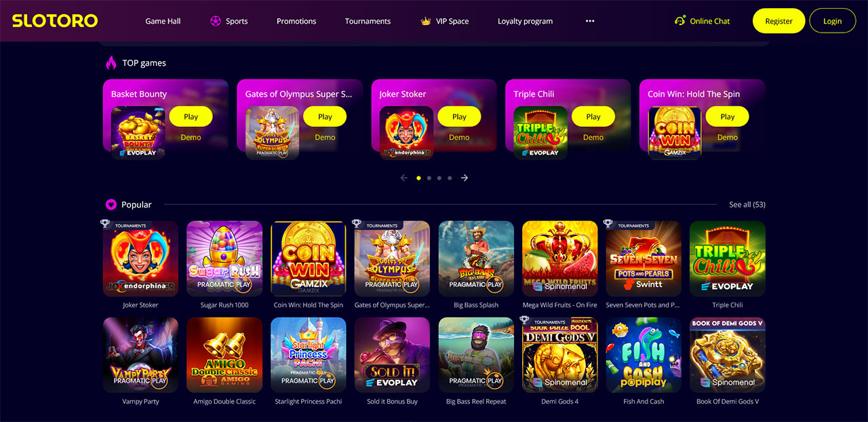Click the SLOTORO logo
The width and height of the screenshot is (868, 422).
click(x=55, y=21)
